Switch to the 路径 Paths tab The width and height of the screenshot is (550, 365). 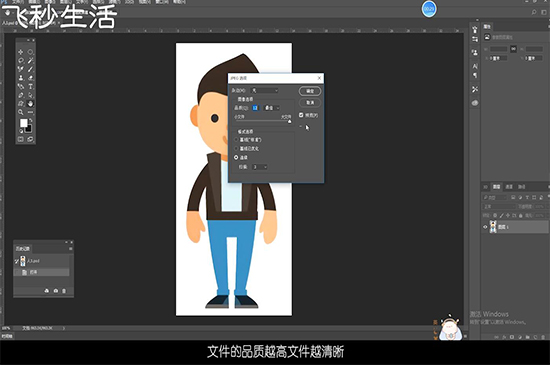click(522, 187)
